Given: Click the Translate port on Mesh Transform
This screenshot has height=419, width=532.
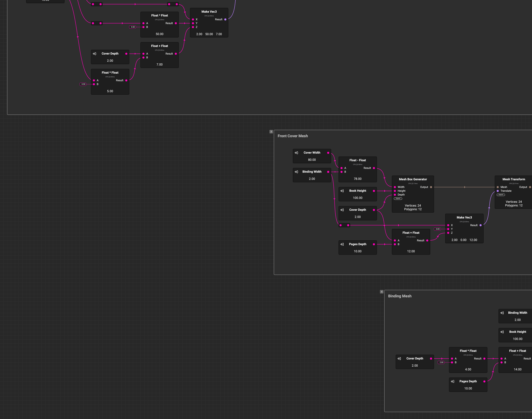Looking at the screenshot, I should pos(498,191).
